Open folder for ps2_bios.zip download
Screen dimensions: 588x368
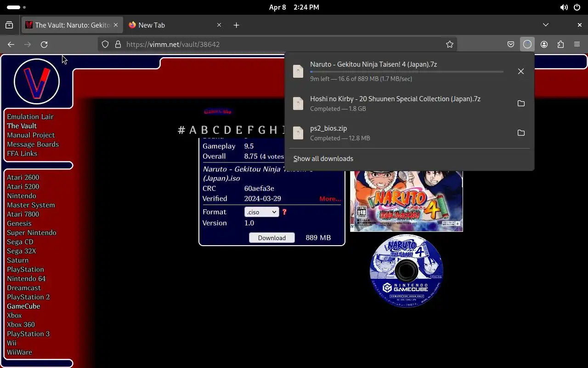click(521, 133)
